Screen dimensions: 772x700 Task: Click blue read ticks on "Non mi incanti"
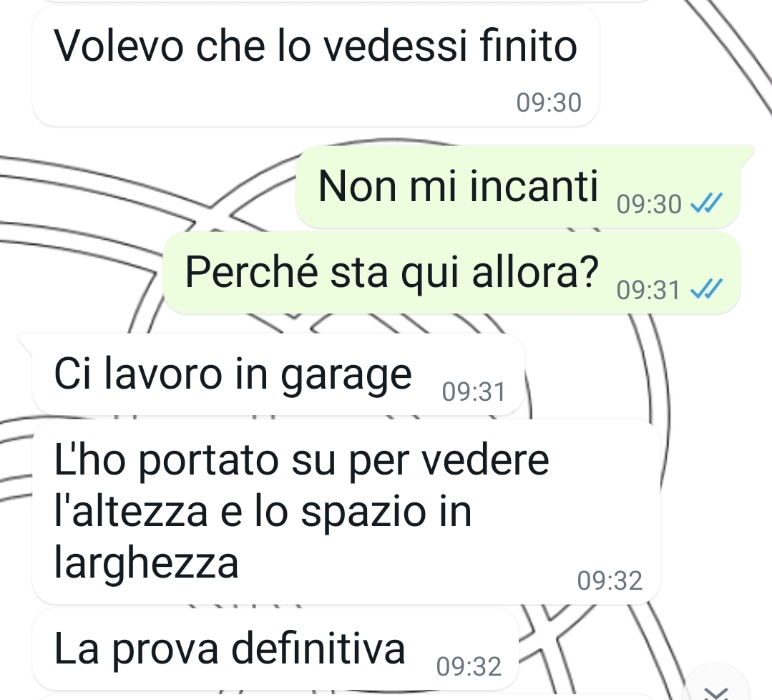[x=706, y=203]
